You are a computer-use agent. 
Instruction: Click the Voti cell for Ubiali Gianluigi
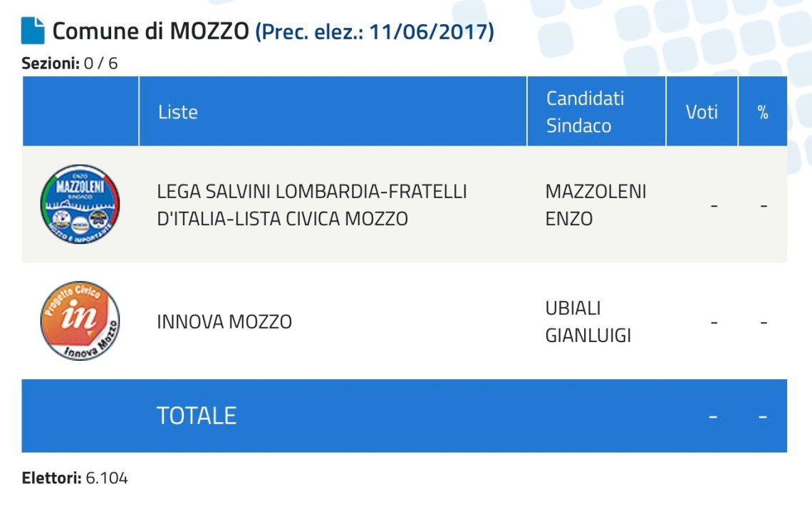point(714,322)
